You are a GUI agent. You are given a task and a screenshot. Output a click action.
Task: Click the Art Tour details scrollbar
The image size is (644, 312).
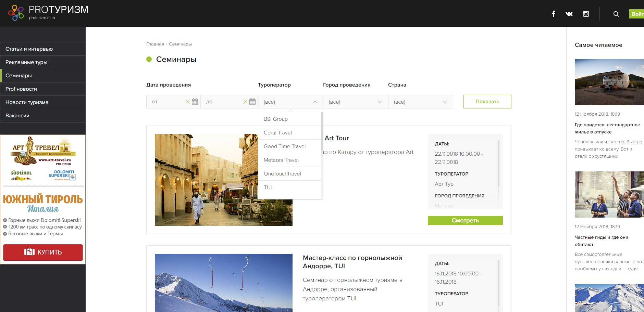tap(498, 164)
